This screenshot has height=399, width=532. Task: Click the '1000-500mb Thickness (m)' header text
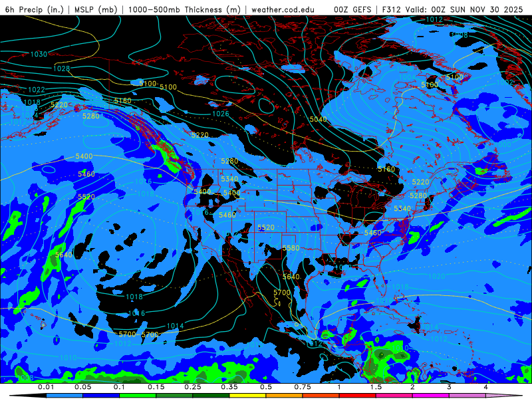click(x=184, y=9)
